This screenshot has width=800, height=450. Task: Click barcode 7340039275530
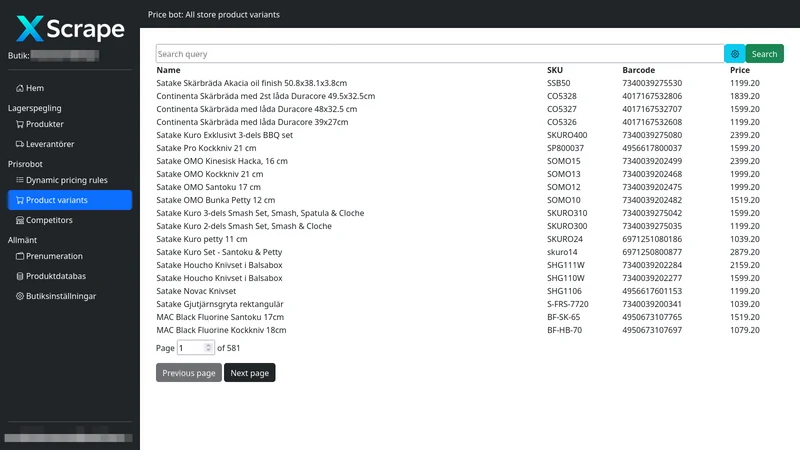[652, 83]
